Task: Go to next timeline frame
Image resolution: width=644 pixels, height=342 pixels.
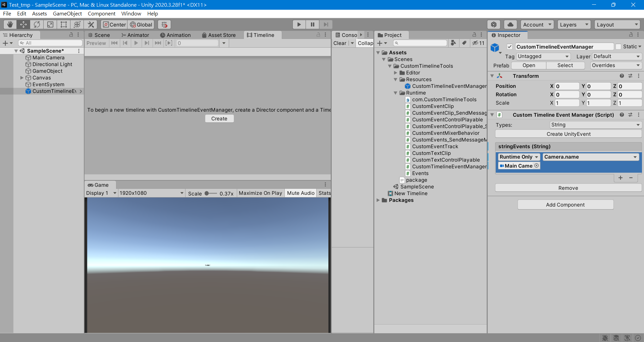Action: (147, 43)
